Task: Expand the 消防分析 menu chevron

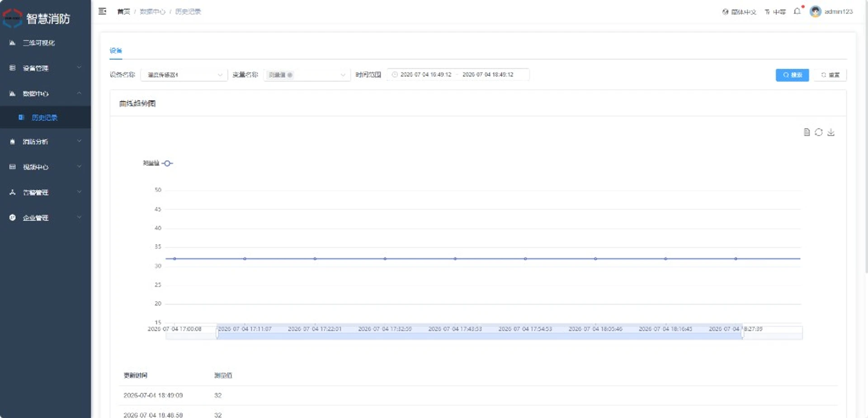Action: (79, 141)
